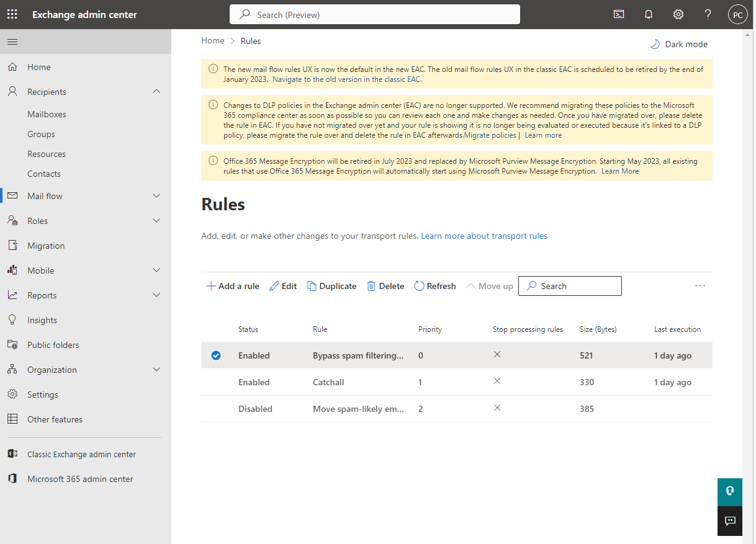Go to Home in the sidebar
Screen dimensions: 756x544
click(x=39, y=67)
